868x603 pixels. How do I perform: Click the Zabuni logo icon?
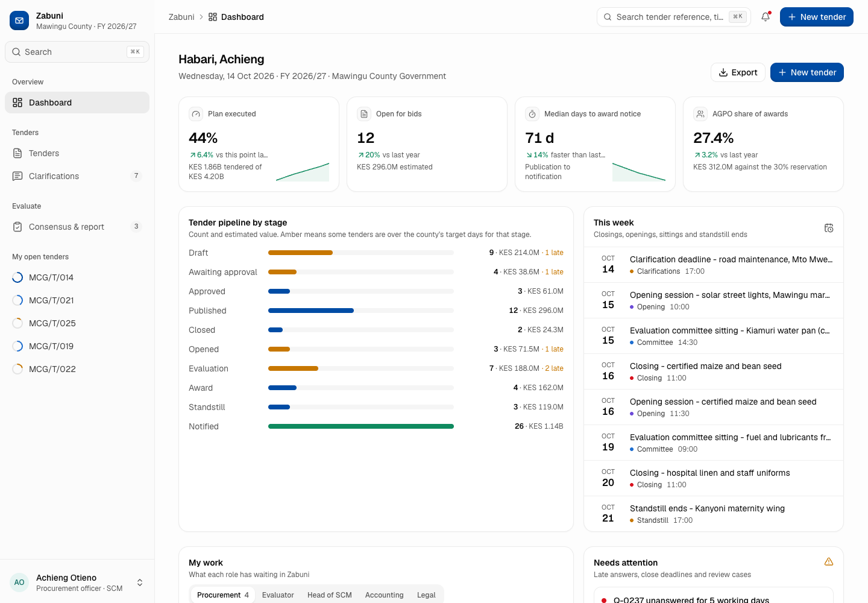[x=19, y=21]
